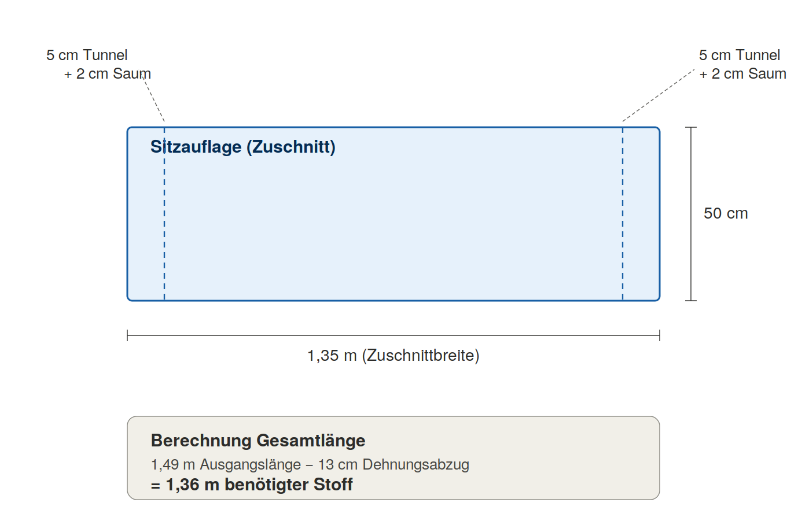
Task: Select the left '+ 2 cm Saum' annotation
Action: point(107,74)
